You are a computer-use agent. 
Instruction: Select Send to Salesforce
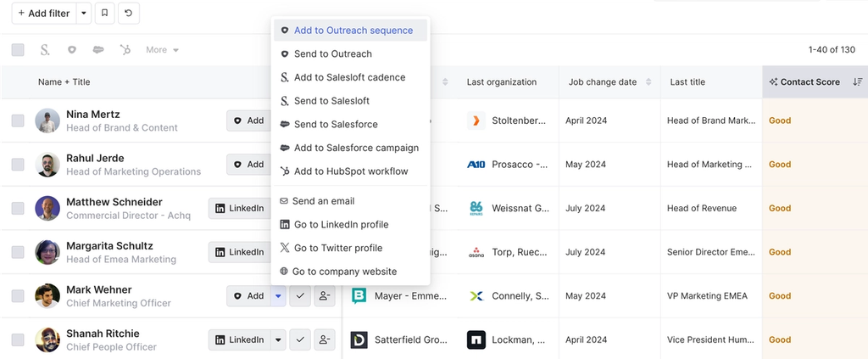[350, 124]
